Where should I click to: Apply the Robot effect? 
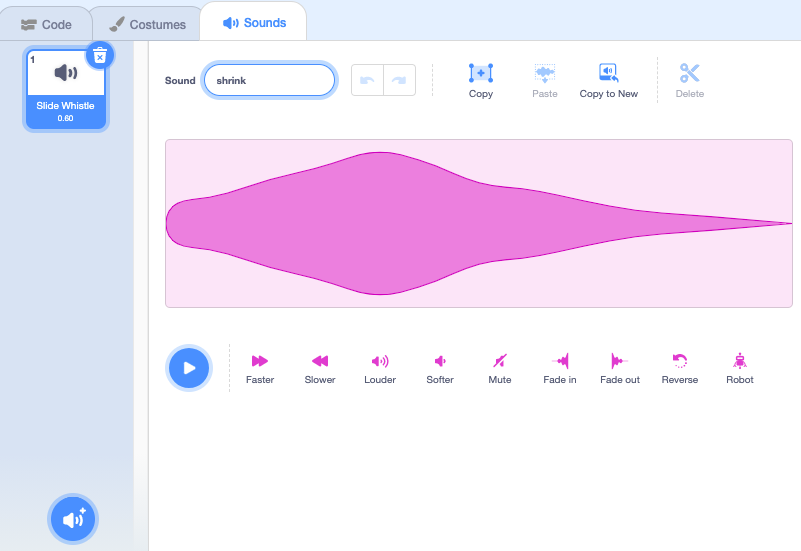[740, 369]
